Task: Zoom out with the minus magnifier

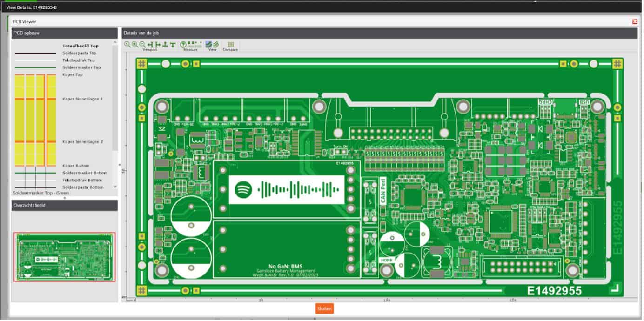Action: click(142, 44)
